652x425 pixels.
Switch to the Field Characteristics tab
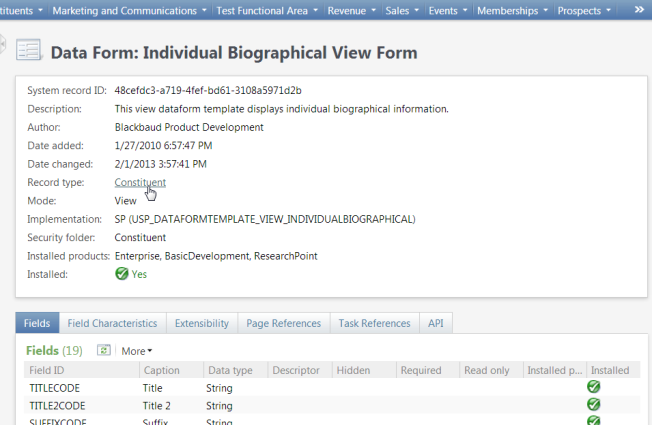[x=112, y=323]
